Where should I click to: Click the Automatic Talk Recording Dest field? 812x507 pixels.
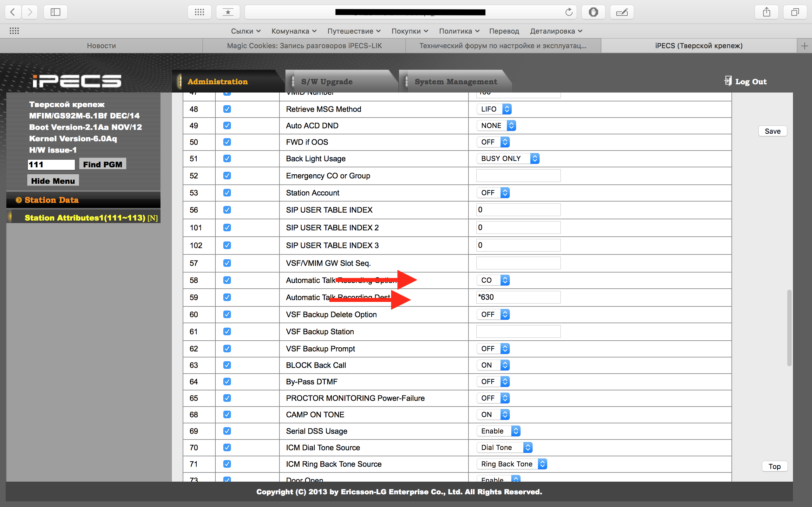518,297
